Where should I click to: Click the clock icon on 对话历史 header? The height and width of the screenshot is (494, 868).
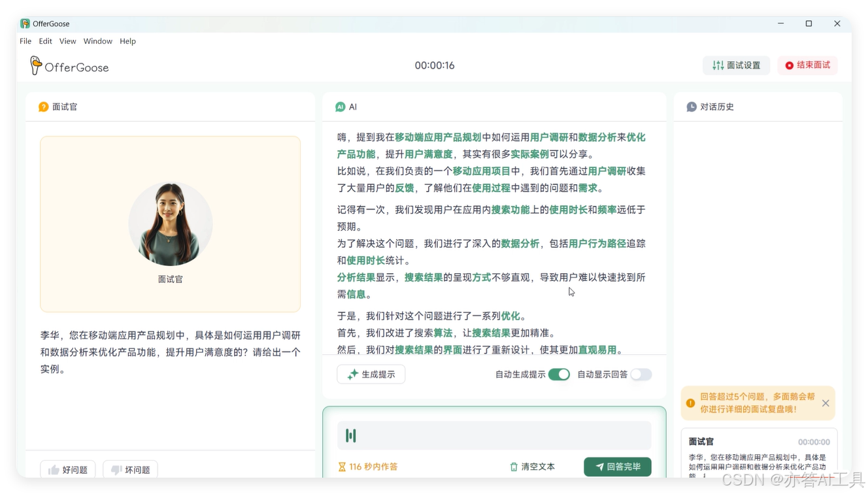coord(691,107)
